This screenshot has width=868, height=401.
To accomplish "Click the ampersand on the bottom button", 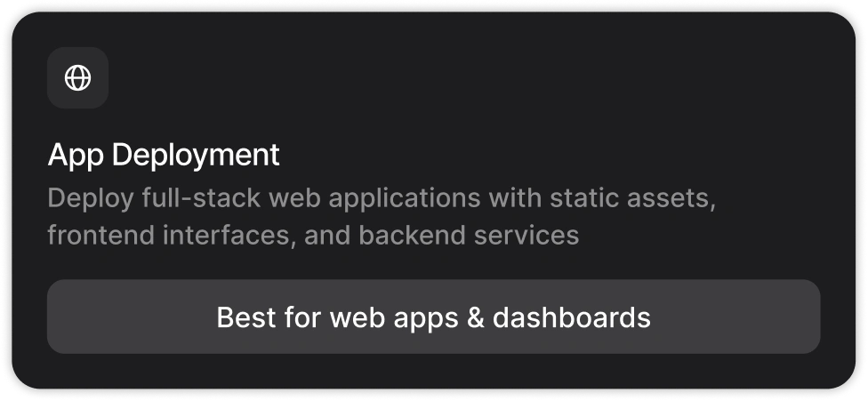I will [475, 317].
